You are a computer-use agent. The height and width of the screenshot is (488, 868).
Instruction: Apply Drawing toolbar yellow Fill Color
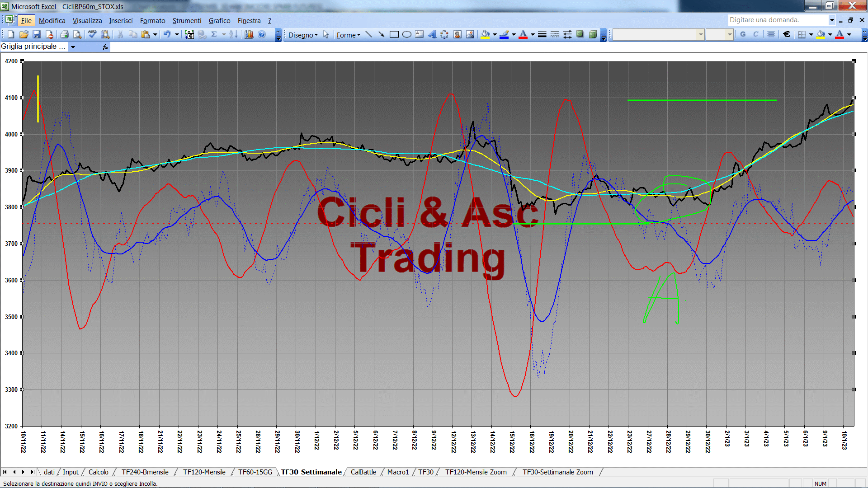[486, 34]
